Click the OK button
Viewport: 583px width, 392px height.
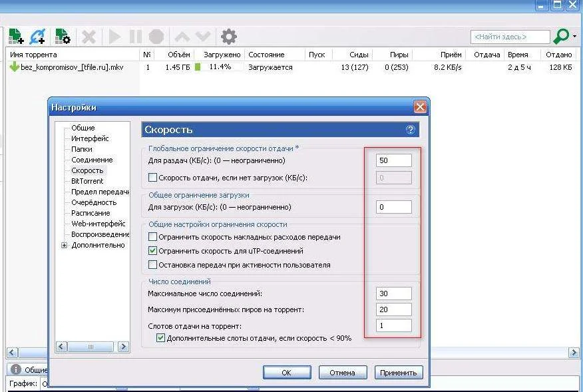click(287, 372)
